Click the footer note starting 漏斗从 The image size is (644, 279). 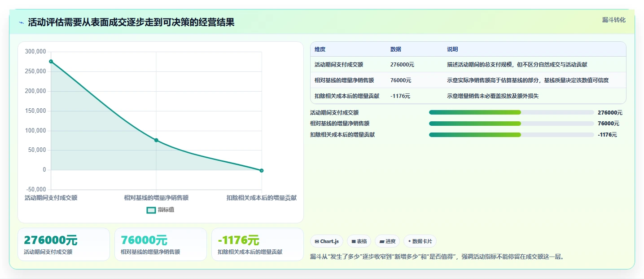pyautogui.click(x=437, y=257)
